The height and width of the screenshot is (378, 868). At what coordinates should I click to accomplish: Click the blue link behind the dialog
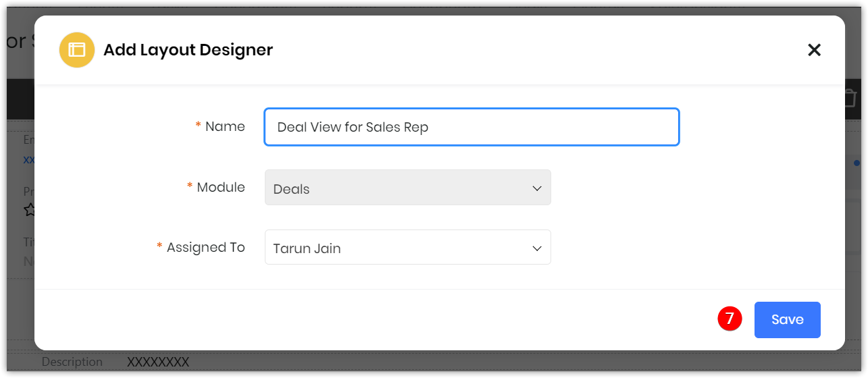coord(28,161)
